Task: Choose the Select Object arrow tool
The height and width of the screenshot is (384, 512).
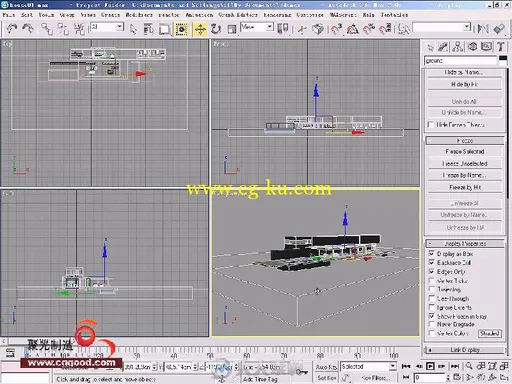Action: point(133,29)
